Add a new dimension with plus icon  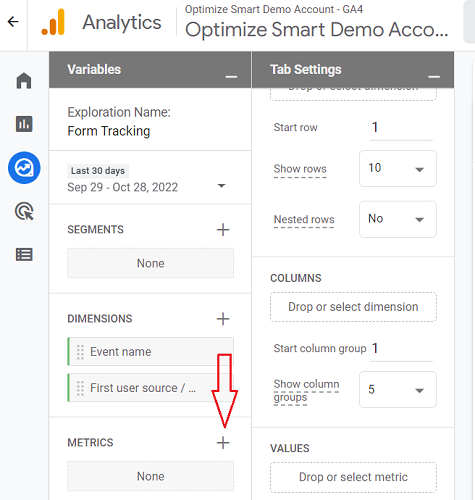click(223, 319)
